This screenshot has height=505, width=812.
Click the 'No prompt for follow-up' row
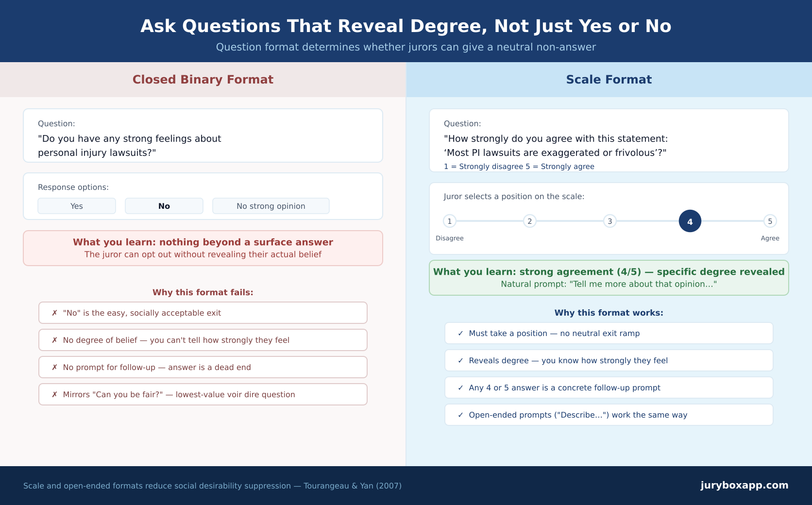click(x=203, y=367)
